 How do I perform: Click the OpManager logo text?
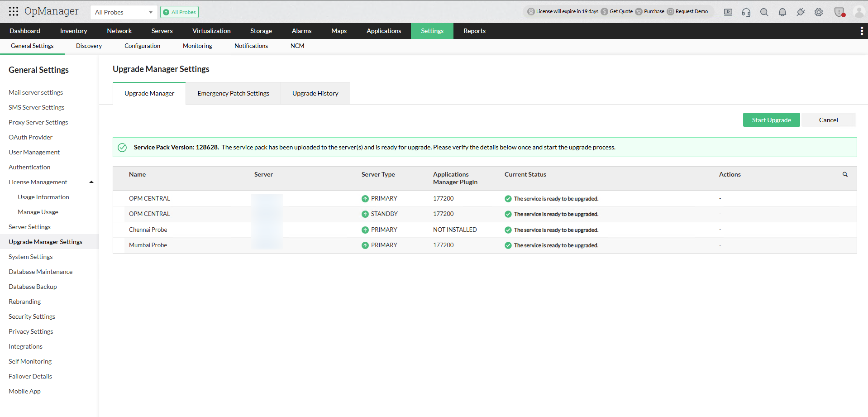coord(52,11)
